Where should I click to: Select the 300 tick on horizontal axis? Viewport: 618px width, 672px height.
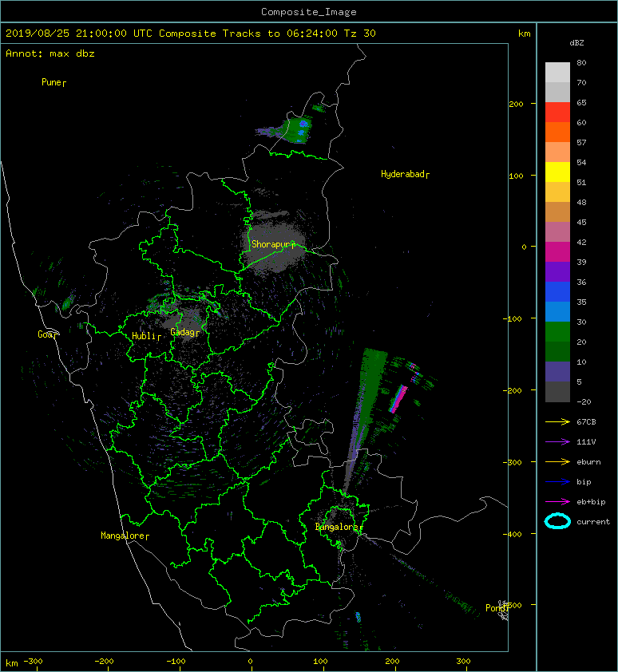pos(463,662)
